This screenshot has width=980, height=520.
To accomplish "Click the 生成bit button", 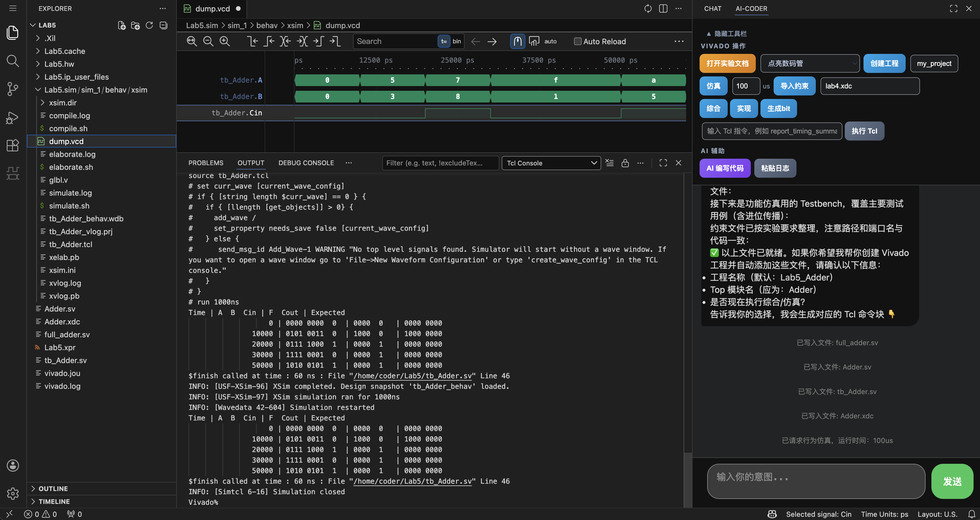I will tap(778, 109).
